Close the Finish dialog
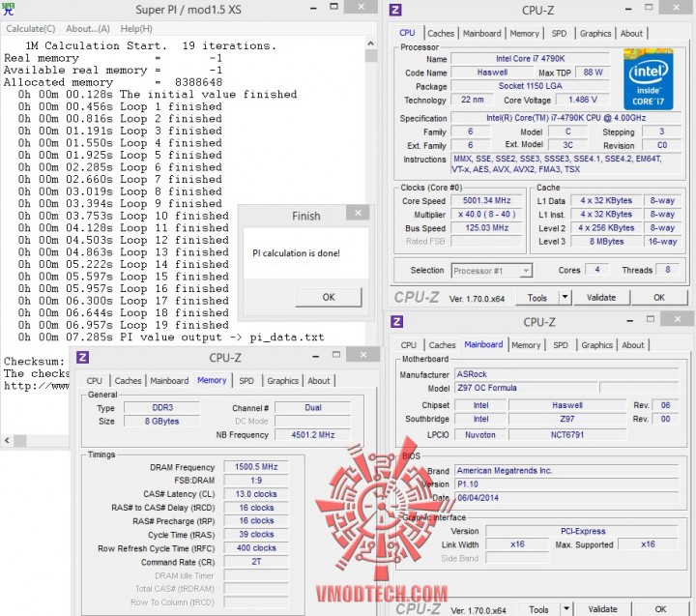 (358, 213)
